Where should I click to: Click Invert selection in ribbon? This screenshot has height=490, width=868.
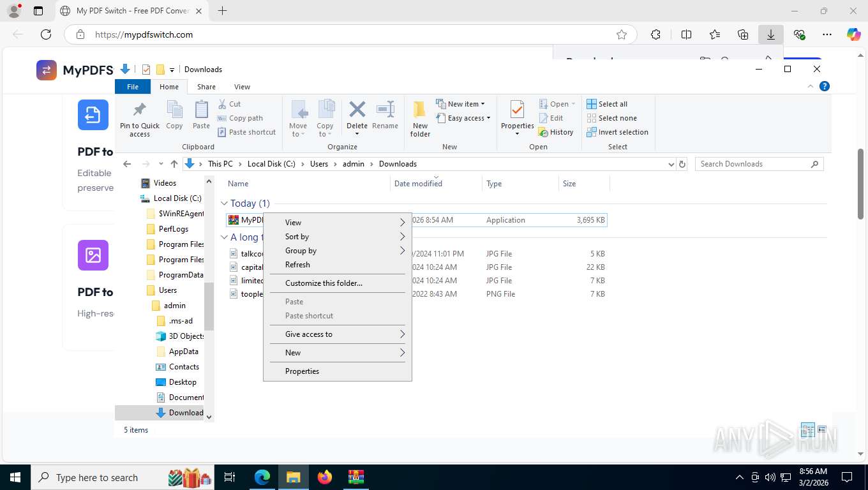pos(617,132)
